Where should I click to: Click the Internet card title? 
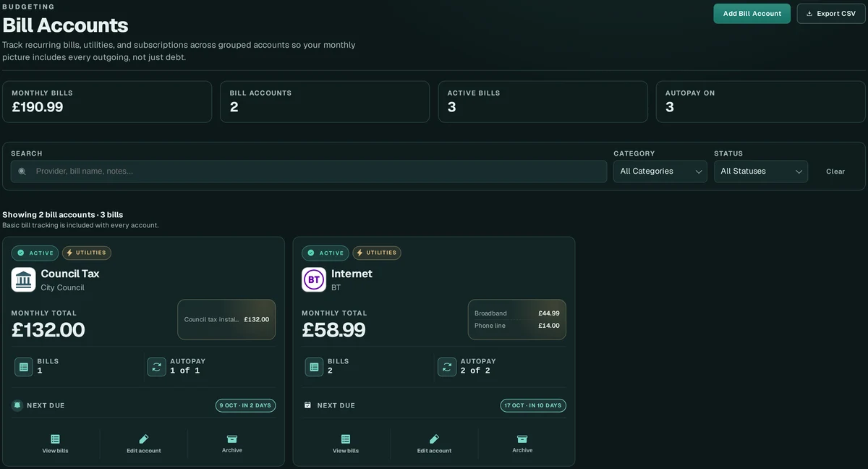coord(352,274)
